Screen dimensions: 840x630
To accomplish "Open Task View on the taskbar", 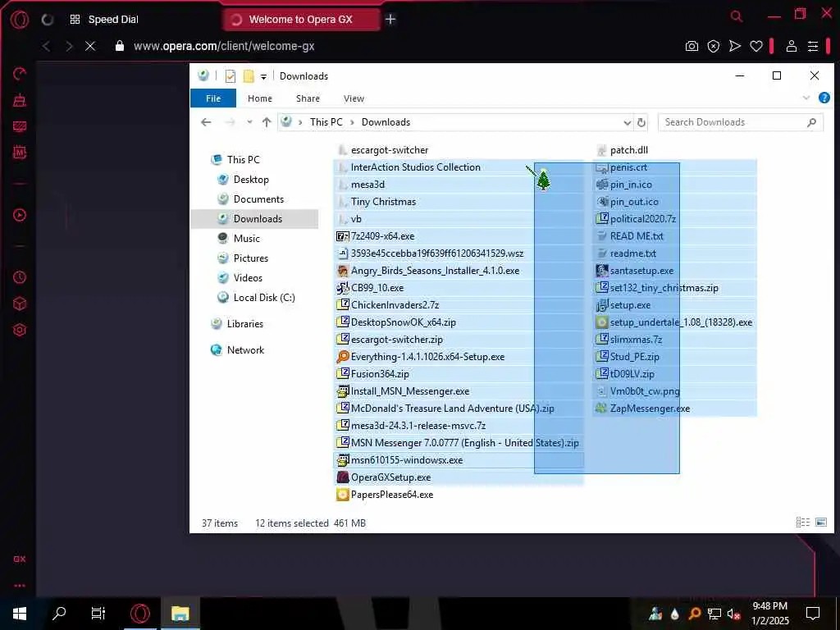I will coord(98,614).
